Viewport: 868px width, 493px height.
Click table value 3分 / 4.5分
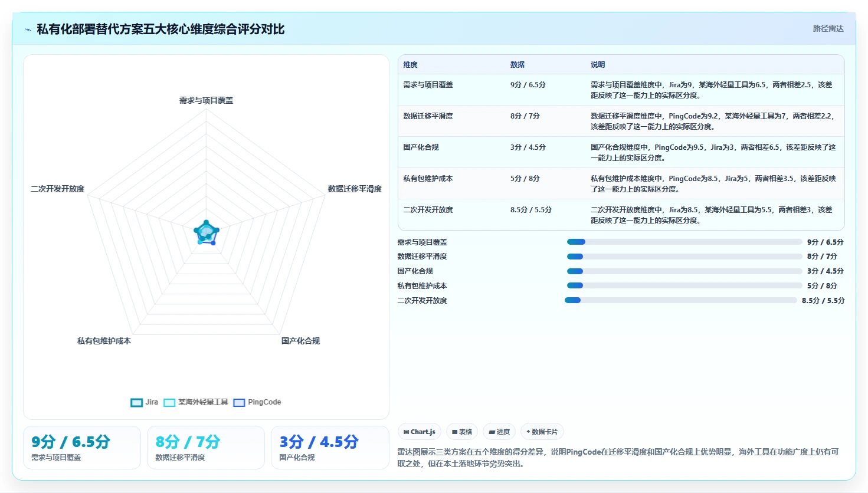[528, 147]
